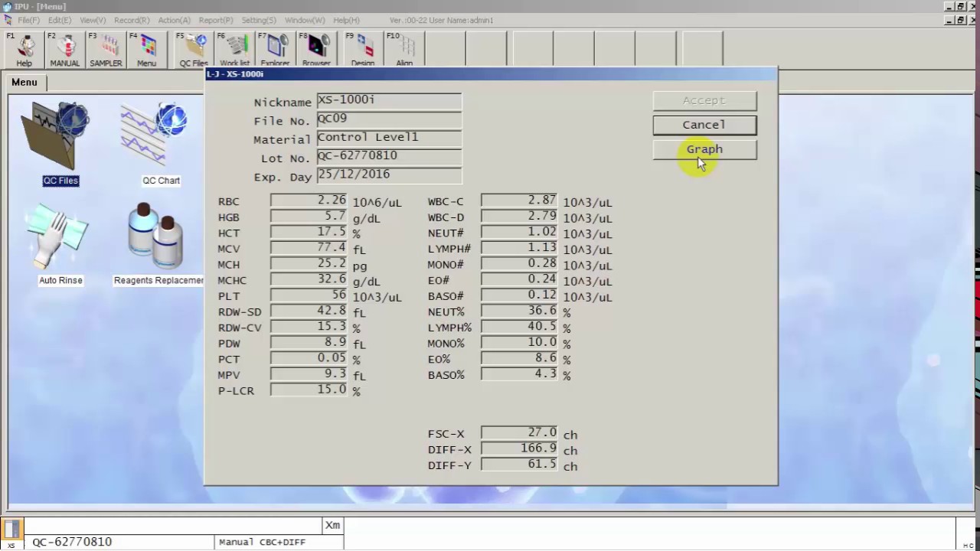Select the PCT value 0.05
The image size is (980, 551).
tap(309, 358)
